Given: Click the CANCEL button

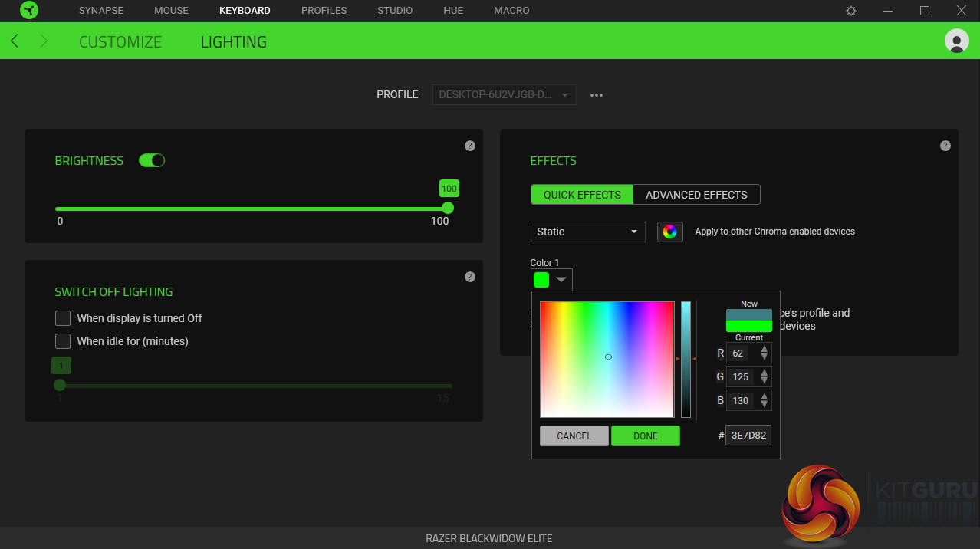Looking at the screenshot, I should (x=574, y=436).
